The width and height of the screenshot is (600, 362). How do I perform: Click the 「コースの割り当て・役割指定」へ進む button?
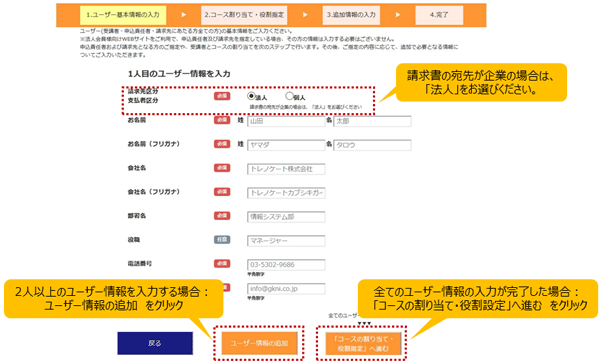[x=363, y=343]
